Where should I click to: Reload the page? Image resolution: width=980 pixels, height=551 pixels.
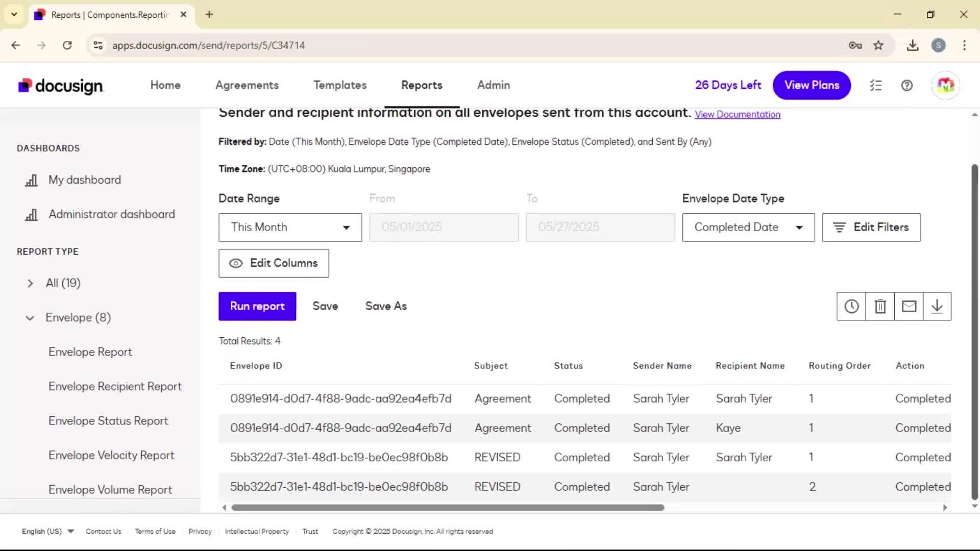tap(67, 45)
